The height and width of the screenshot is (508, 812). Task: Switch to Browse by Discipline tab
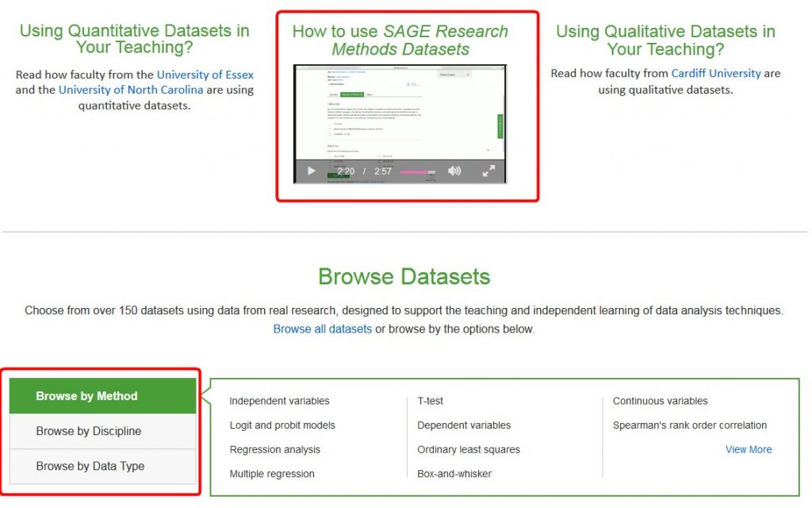[102, 431]
